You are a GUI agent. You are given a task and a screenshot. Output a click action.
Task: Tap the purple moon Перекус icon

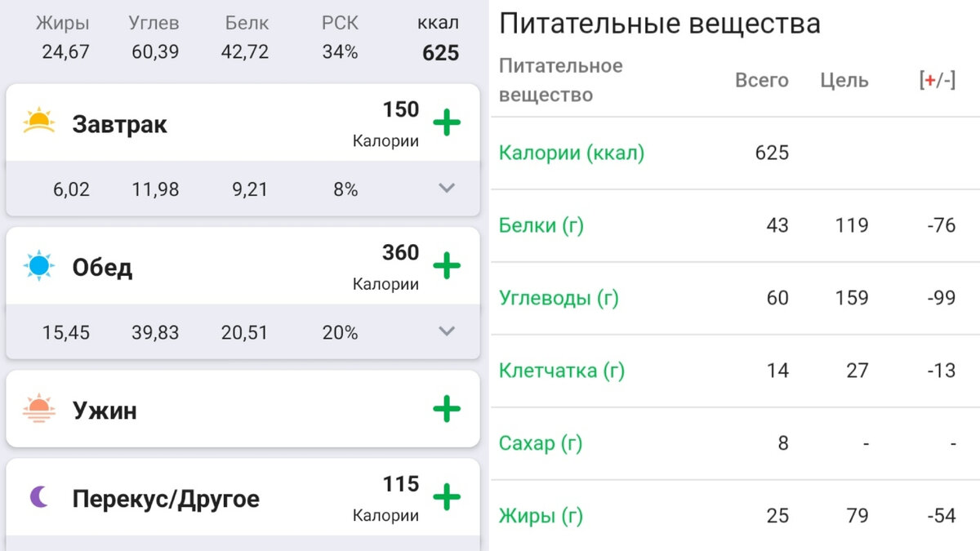point(38,496)
